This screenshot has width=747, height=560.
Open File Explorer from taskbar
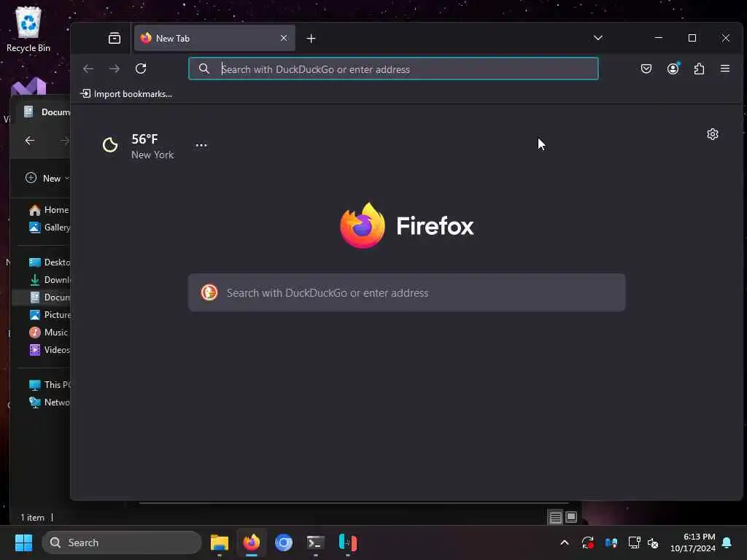click(219, 542)
